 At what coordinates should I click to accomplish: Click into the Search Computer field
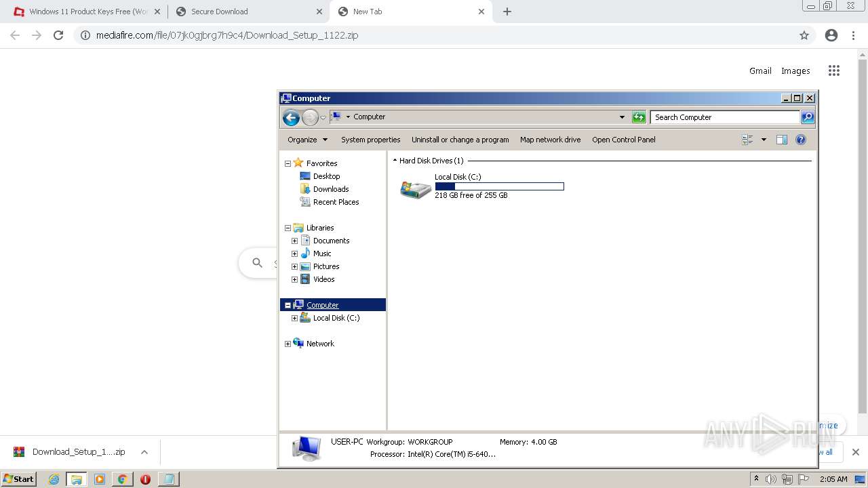pyautogui.click(x=724, y=117)
